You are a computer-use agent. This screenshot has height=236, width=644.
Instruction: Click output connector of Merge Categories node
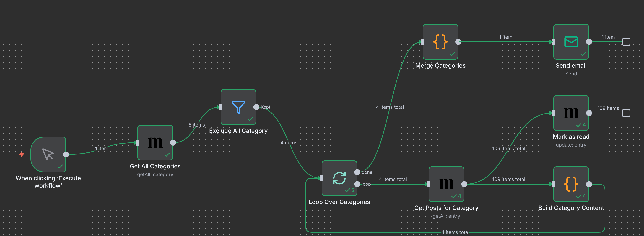coord(458,42)
